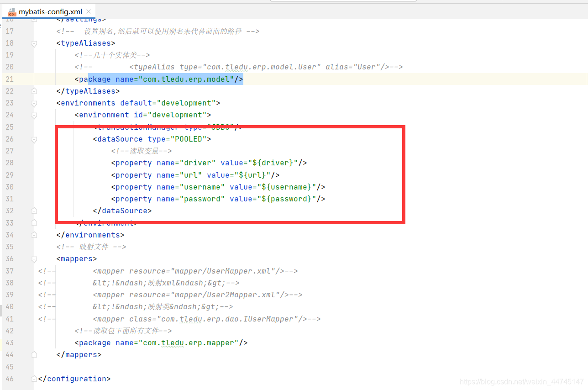The width and height of the screenshot is (588, 390).
Task: Click the property name="username" line
Action: coord(218,187)
